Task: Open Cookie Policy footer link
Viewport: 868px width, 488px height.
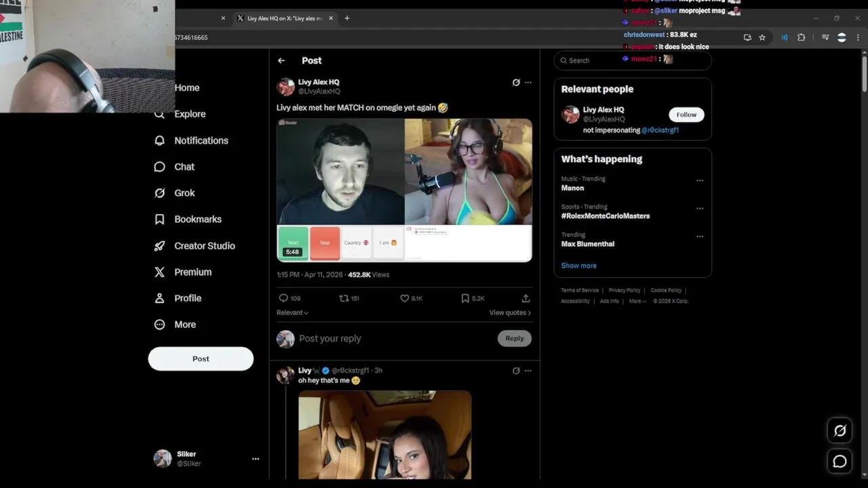Action: pos(666,290)
